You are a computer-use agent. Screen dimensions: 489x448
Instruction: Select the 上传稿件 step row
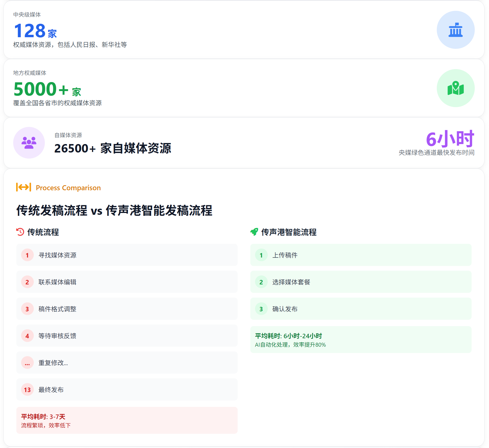click(x=360, y=255)
